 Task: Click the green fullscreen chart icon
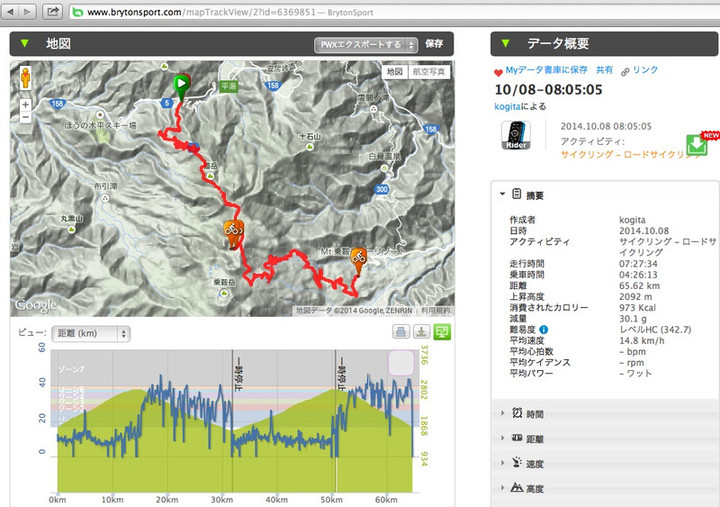(x=443, y=332)
